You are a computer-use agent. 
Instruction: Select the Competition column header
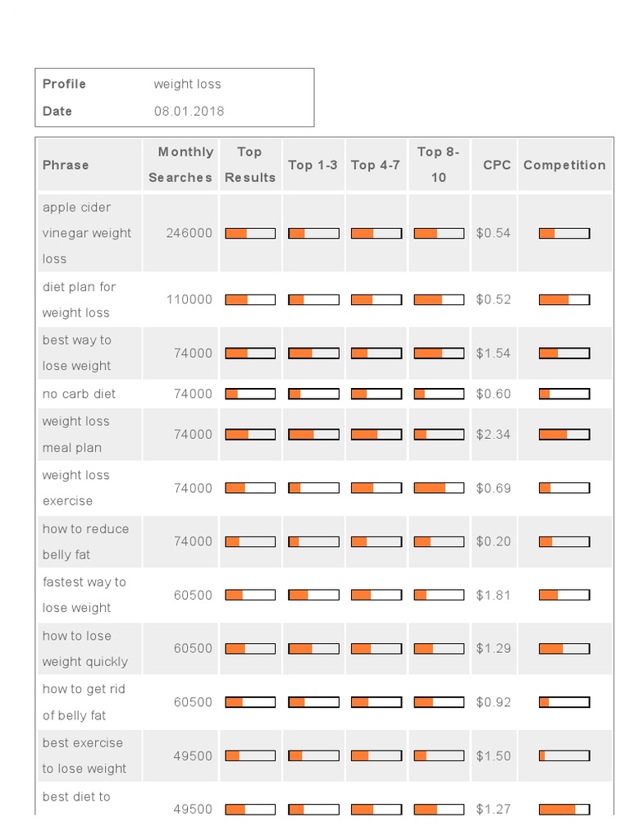coord(564,165)
